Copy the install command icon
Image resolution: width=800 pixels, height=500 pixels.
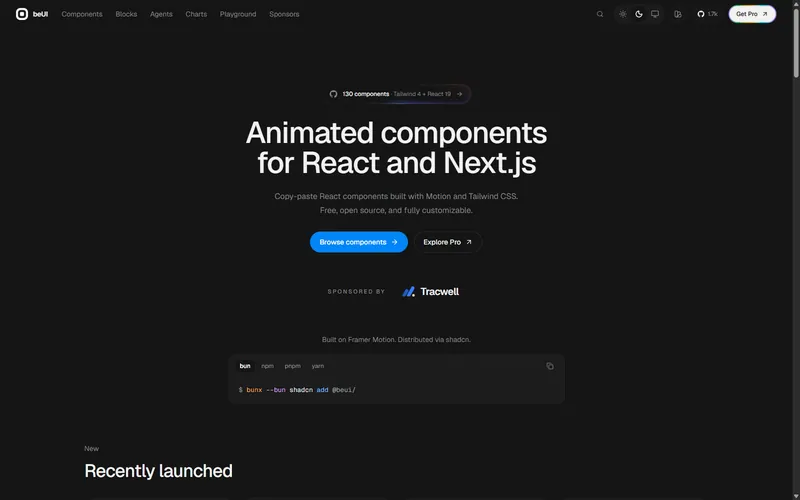(x=549, y=366)
